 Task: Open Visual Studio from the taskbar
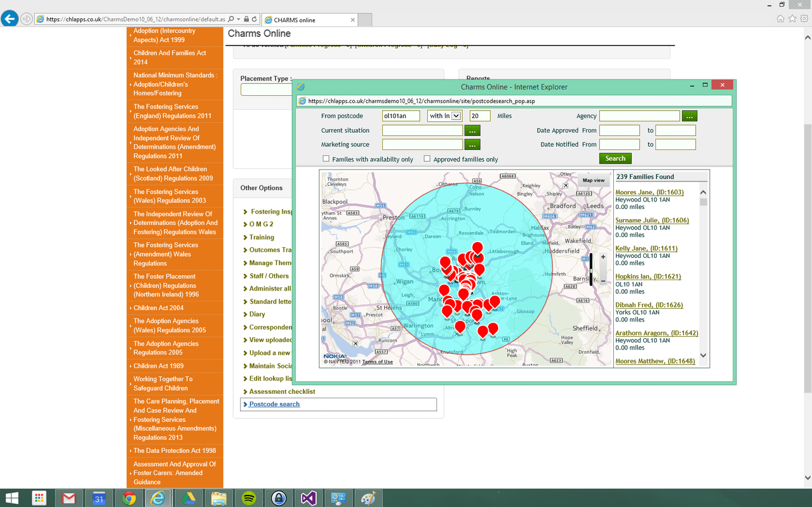pos(309,498)
